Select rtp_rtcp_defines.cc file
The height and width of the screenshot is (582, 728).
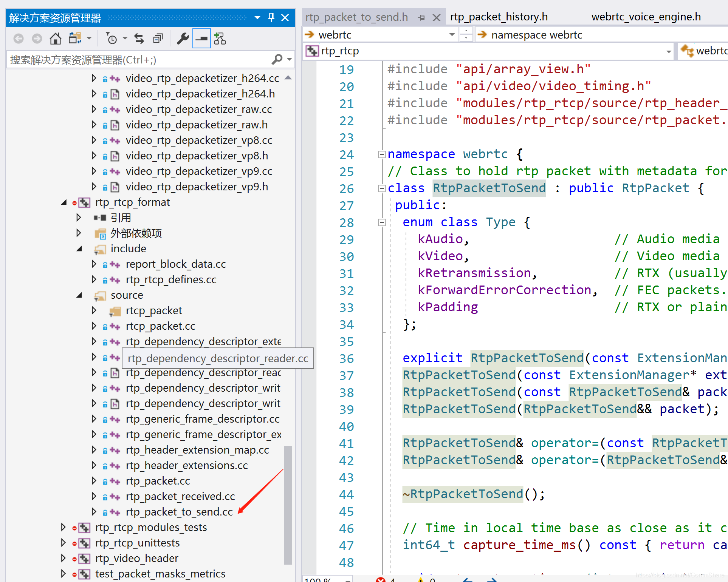pyautogui.click(x=171, y=279)
